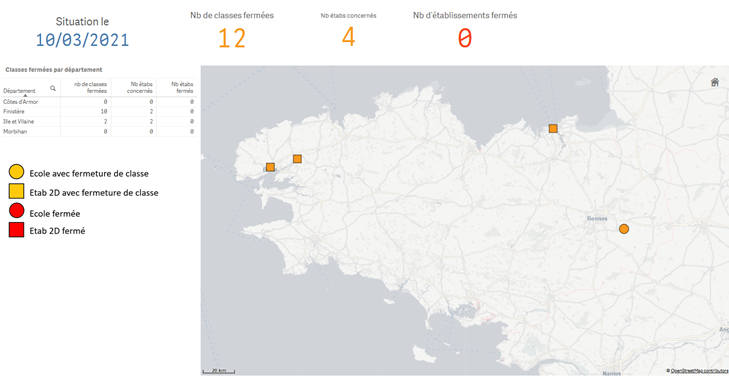Click the red KPI value 0
Viewport: 729px width, 377px height.
point(465,39)
